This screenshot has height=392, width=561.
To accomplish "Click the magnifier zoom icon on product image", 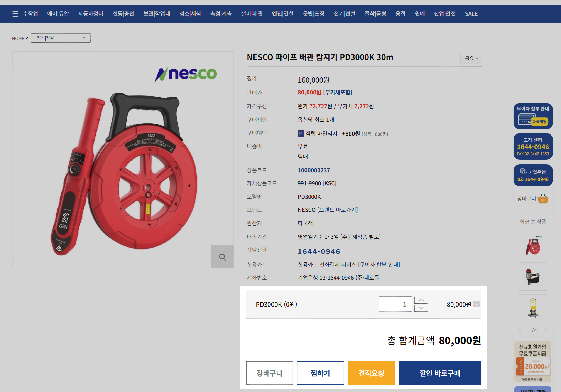I will [222, 256].
